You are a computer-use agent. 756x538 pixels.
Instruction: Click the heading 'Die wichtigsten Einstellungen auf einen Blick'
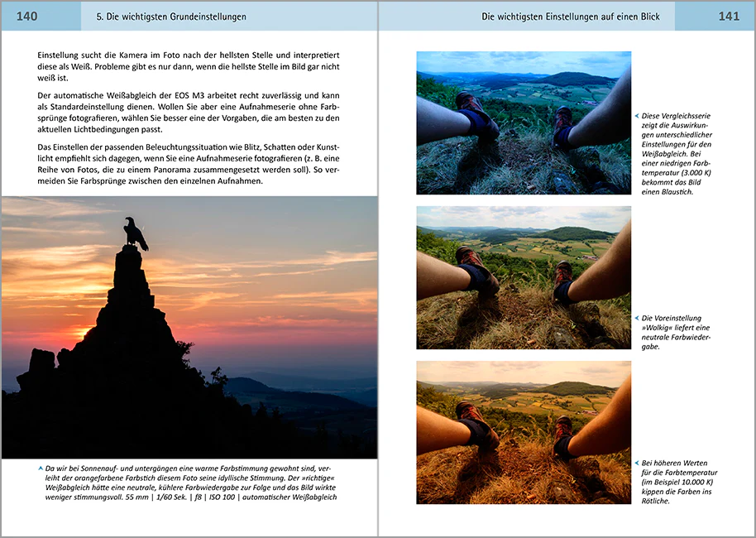(571, 17)
